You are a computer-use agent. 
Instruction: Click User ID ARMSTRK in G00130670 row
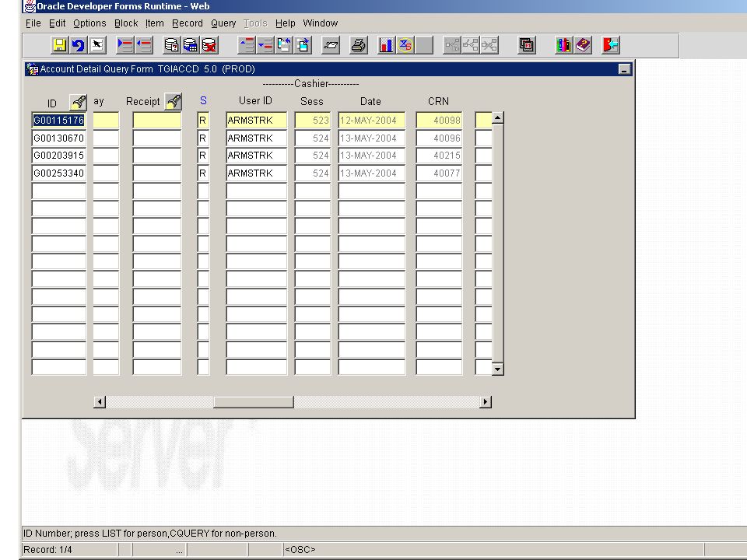tap(256, 138)
